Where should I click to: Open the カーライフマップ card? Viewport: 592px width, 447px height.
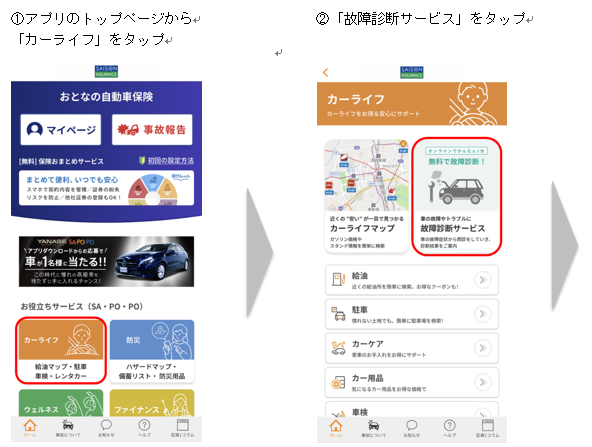(x=367, y=196)
